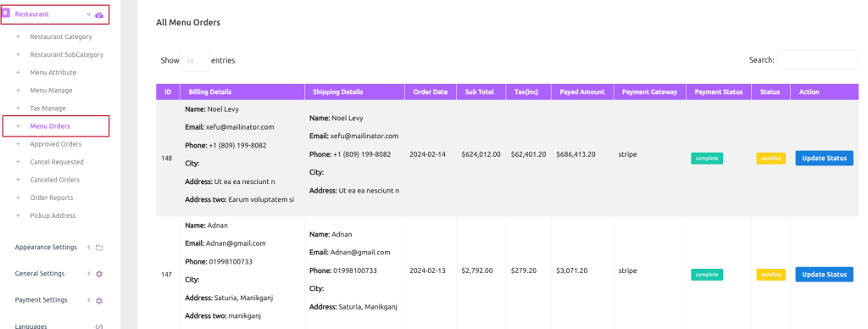This screenshot has height=329, width=868.
Task: Click the arrow icon before Pickup Address
Action: coord(18,215)
